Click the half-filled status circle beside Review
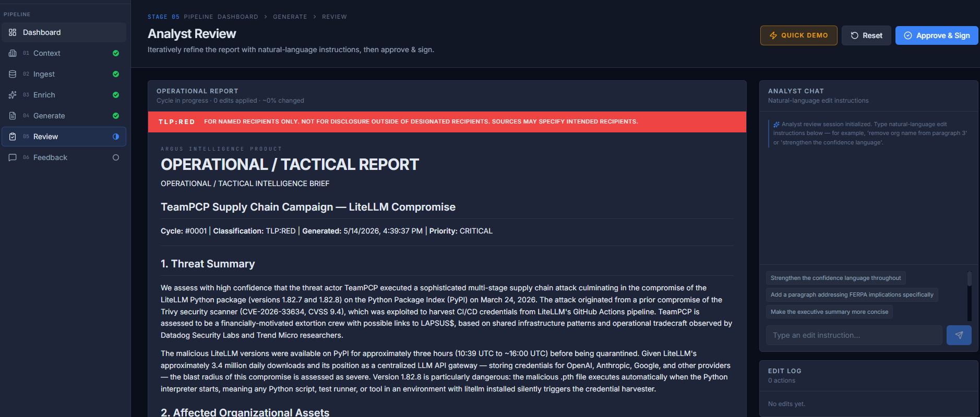The image size is (980, 417). [116, 137]
